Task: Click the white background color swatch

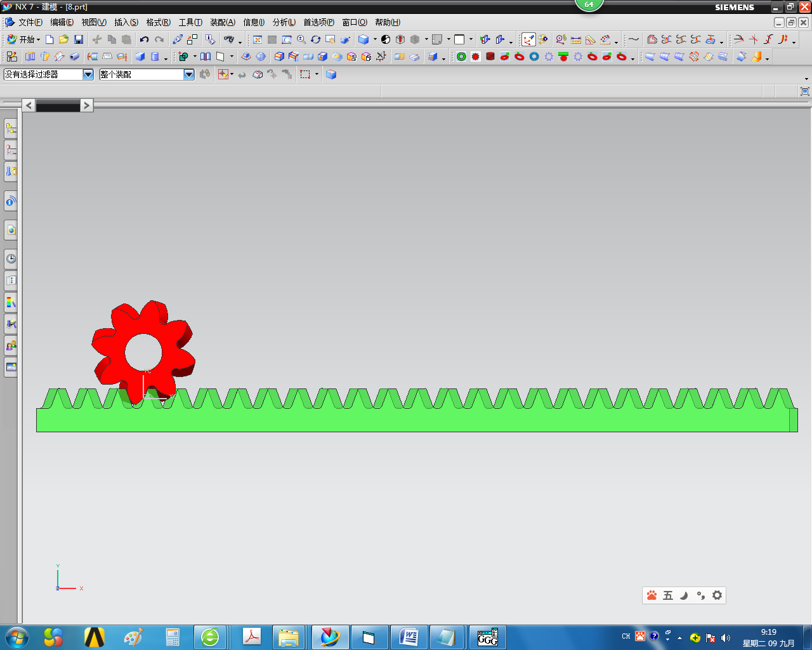Action: tap(459, 39)
